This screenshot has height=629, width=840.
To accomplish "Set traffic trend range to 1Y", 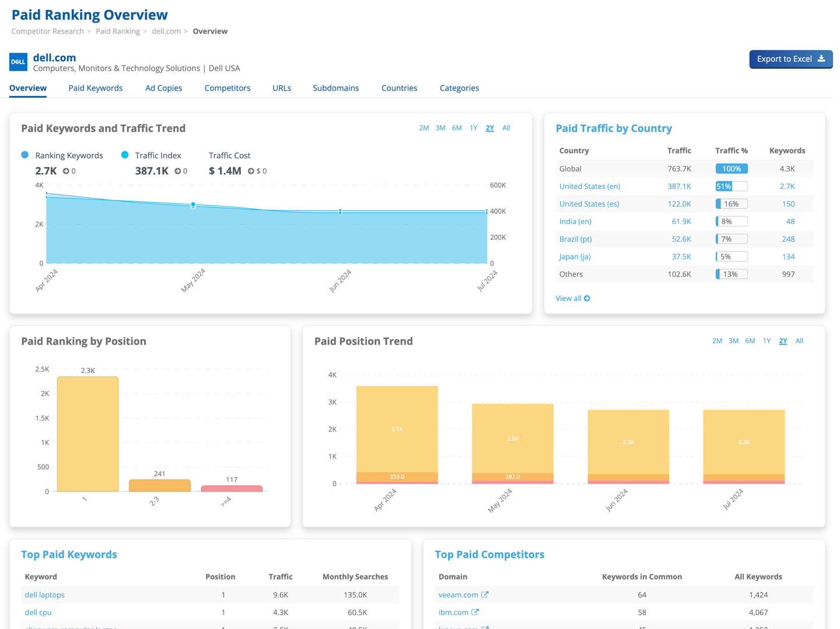I will (x=474, y=128).
